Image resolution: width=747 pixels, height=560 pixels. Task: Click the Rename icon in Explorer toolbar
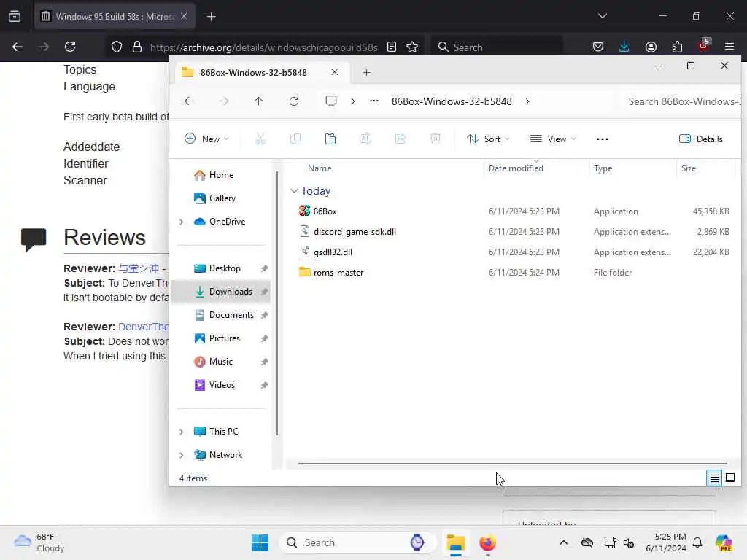[x=365, y=139]
